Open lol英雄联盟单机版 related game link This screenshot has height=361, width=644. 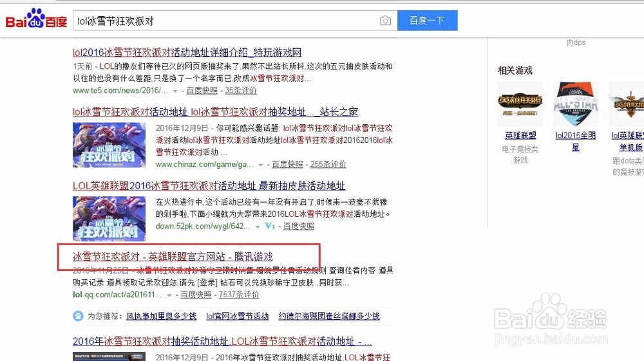(x=627, y=141)
